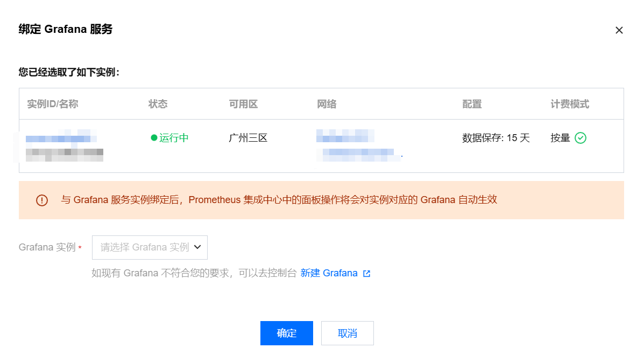Click the 数据保存: 15 天 cell
Image resolution: width=644 pixels, height=362 pixels.
pos(496,138)
